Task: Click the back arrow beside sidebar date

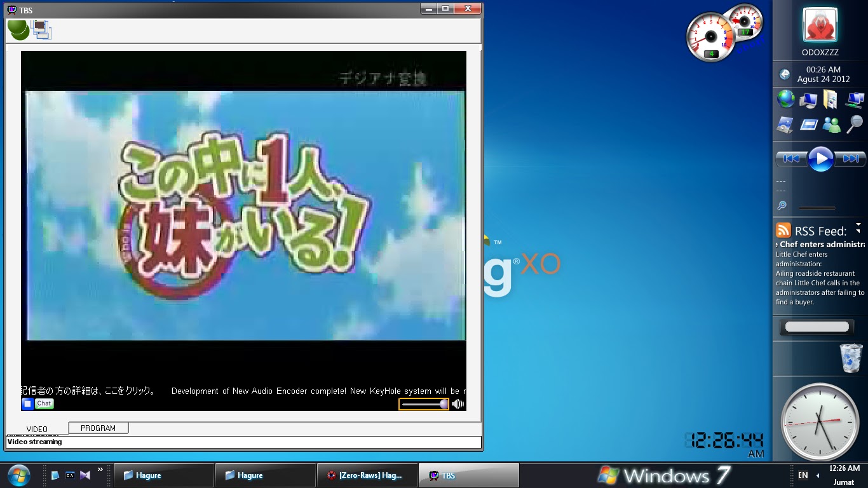Action: [x=785, y=75]
